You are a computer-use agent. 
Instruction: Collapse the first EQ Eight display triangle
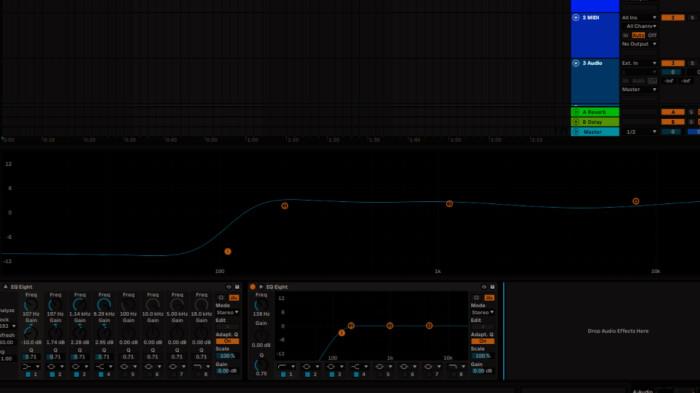(5, 287)
